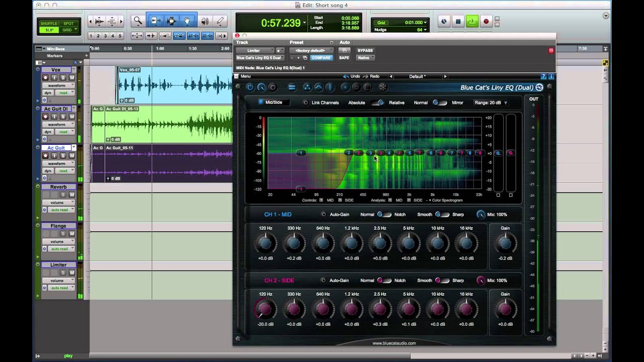The width and height of the screenshot is (644, 362).
Task: Click the Redo arrow in plugin toolbar
Action: pos(365,76)
